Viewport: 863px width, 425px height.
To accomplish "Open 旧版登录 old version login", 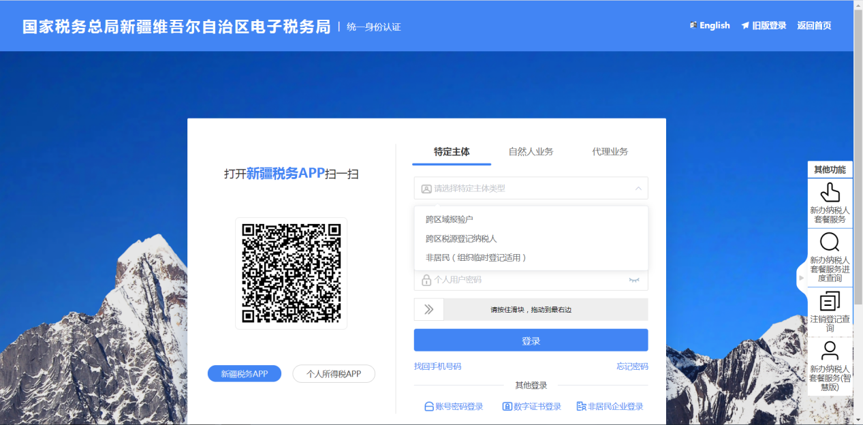I will 764,25.
